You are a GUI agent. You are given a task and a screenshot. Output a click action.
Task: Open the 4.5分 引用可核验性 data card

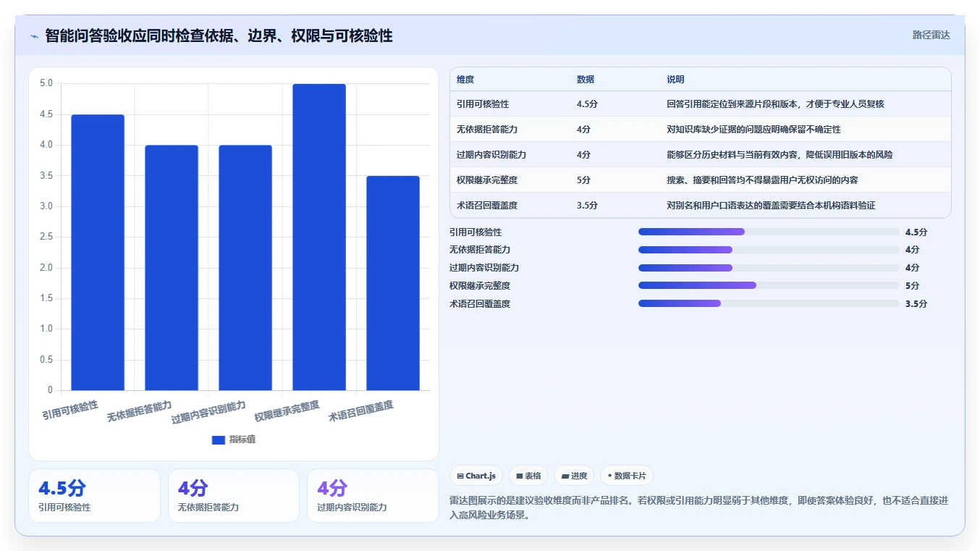(94, 495)
